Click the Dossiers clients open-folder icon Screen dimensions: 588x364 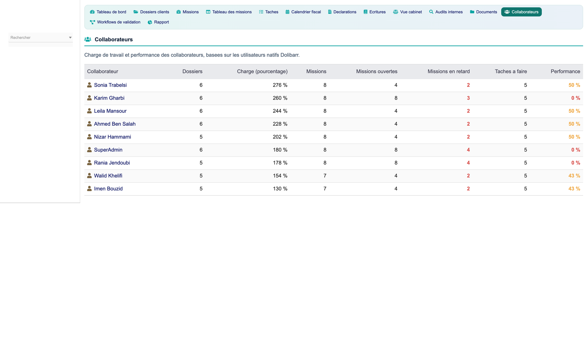point(136,12)
